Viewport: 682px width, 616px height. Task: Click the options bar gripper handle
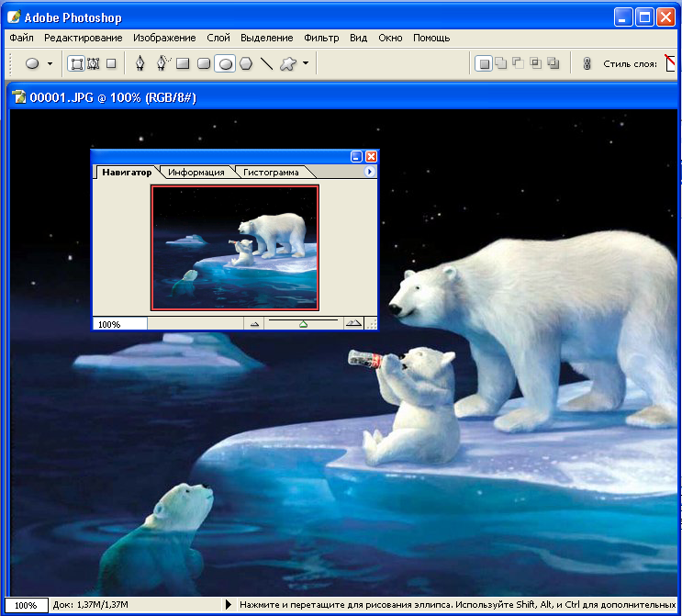[x=10, y=64]
